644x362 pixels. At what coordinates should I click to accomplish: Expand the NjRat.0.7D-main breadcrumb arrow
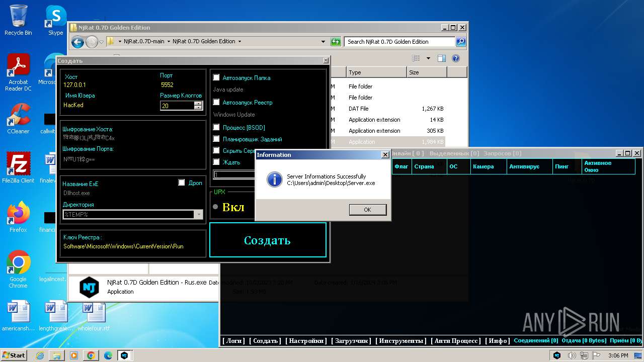169,42
